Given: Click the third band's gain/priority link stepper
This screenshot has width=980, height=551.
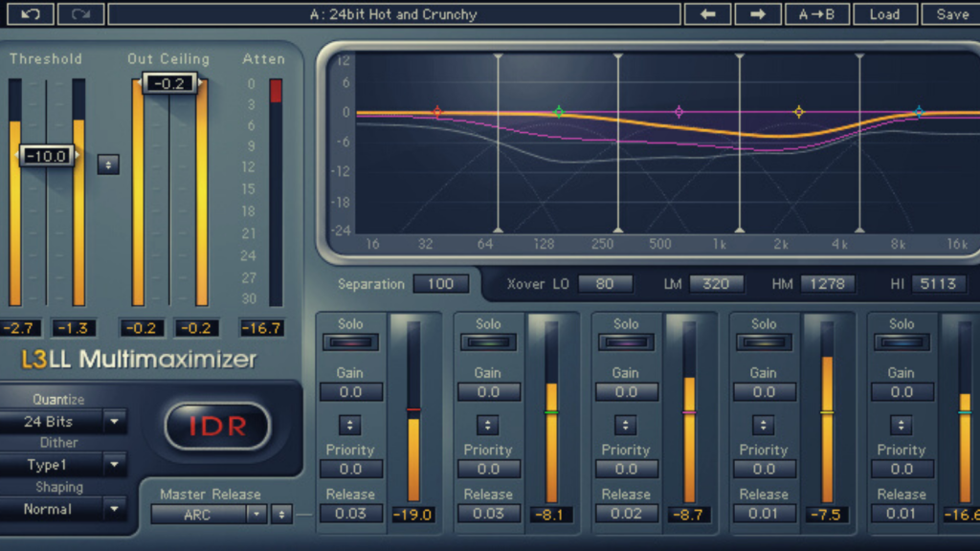Looking at the screenshot, I should pos(625,425).
